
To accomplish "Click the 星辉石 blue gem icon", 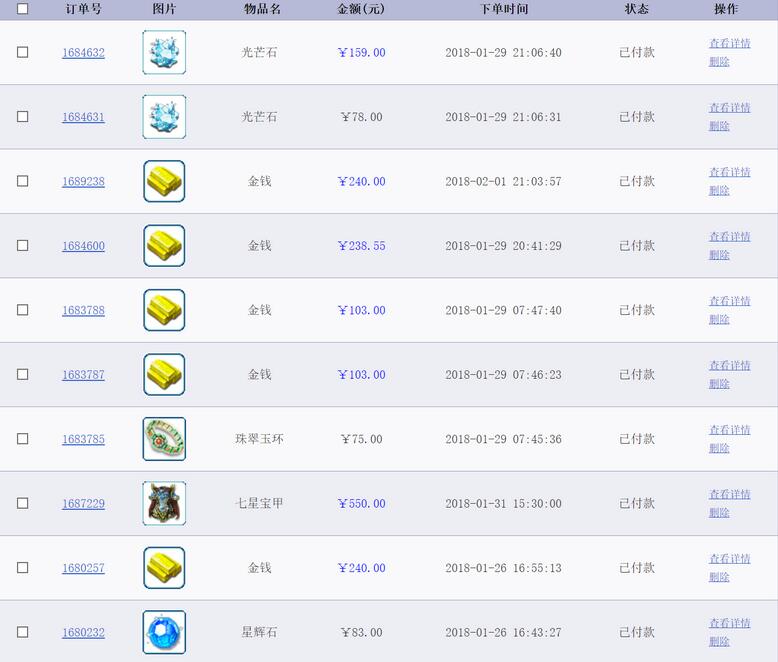I will pyautogui.click(x=164, y=632).
